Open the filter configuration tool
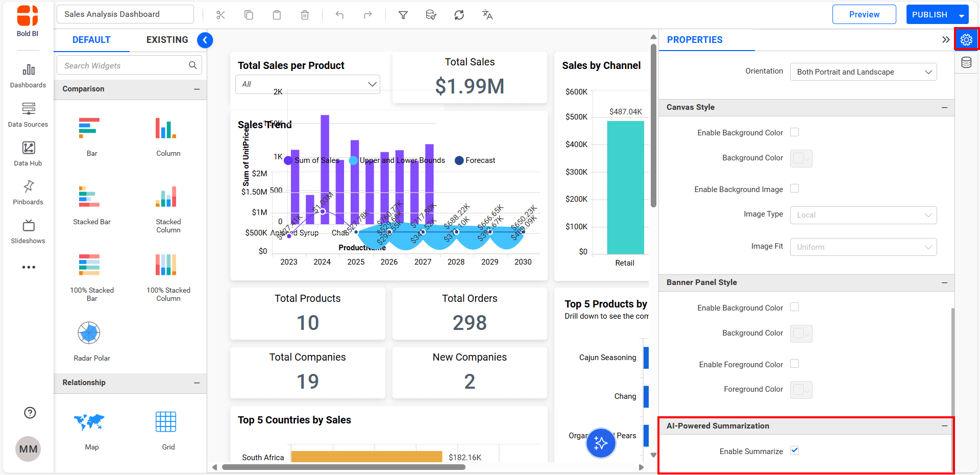 pos(403,15)
